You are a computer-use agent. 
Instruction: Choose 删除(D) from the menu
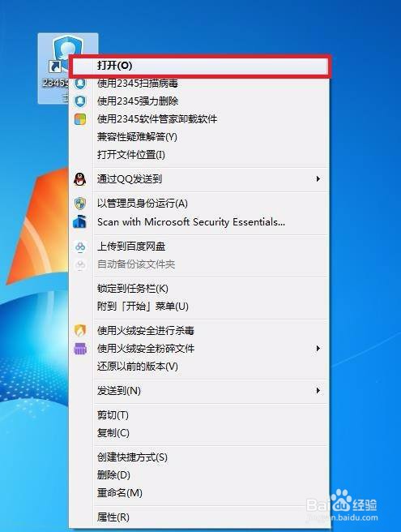(x=200, y=474)
